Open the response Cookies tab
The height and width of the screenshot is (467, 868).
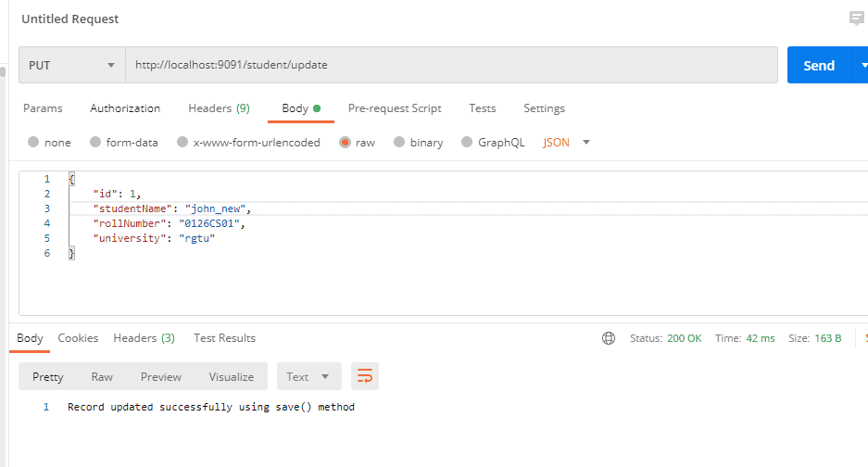pos(78,338)
